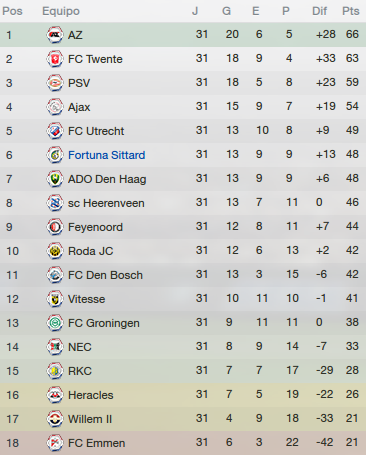
Task: Select the Heracles table row
Action: coord(183,395)
